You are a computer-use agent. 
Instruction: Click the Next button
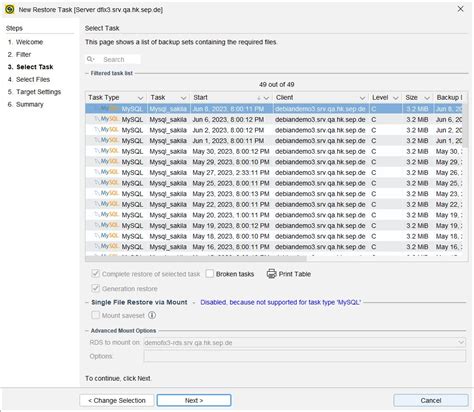(x=194, y=400)
